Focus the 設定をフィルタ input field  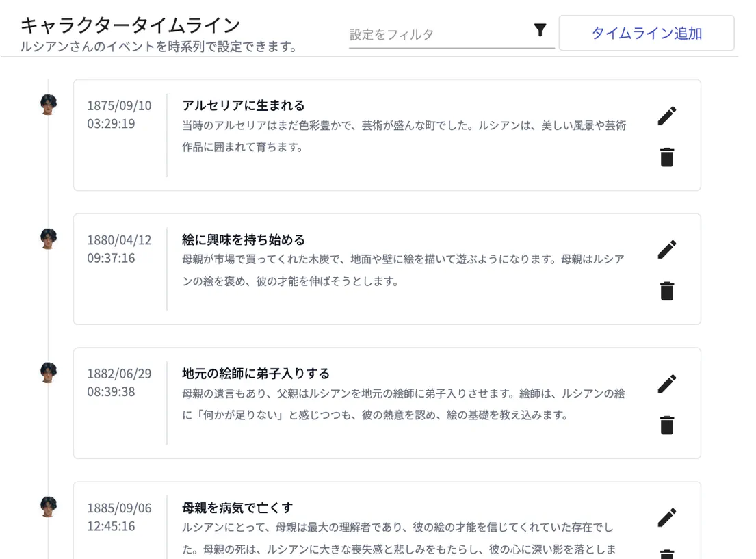tap(438, 34)
